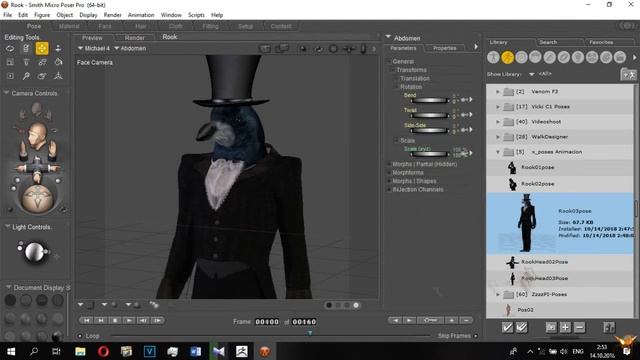
Task: Open the Lights library category icon
Action: 578,58
